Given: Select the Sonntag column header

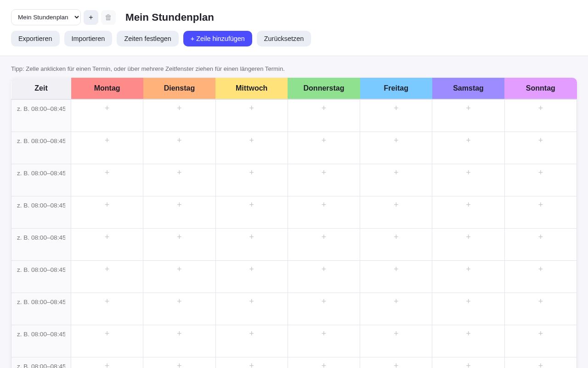Looking at the screenshot, I should [541, 88].
